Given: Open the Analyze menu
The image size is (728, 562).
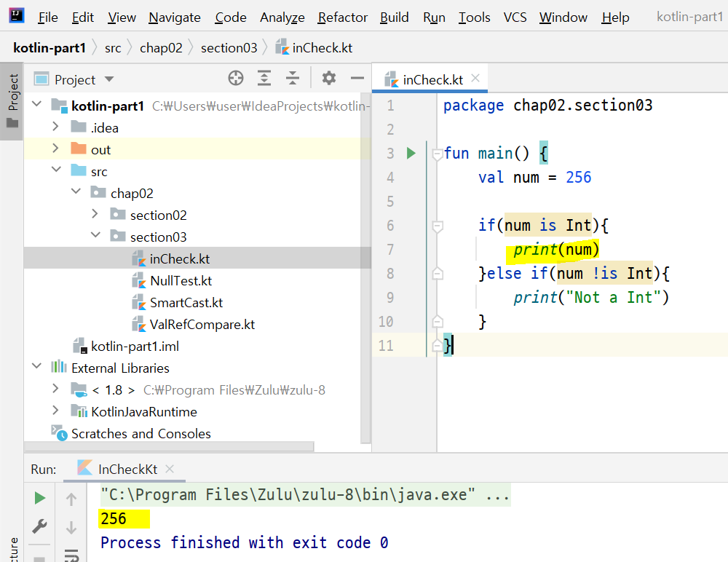Looking at the screenshot, I should coord(282,17).
